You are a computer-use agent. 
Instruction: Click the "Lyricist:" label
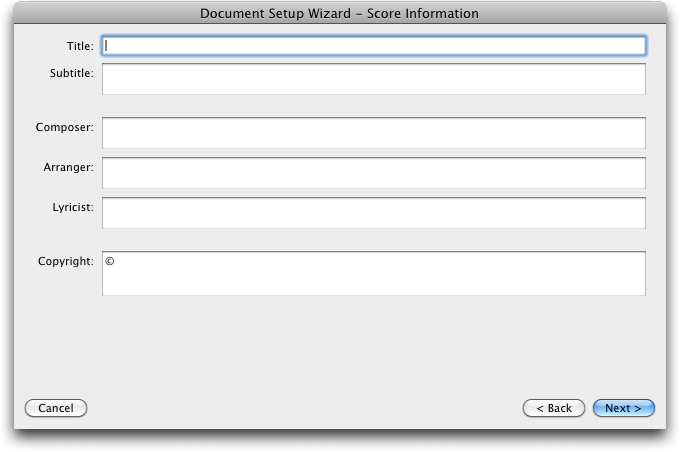coord(73,207)
